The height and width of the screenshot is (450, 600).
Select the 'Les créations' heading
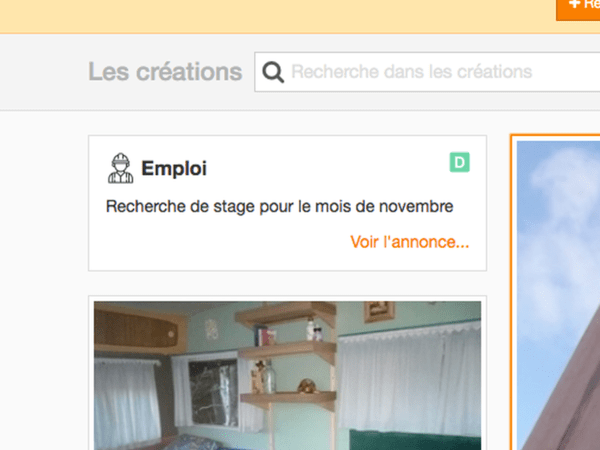click(165, 72)
